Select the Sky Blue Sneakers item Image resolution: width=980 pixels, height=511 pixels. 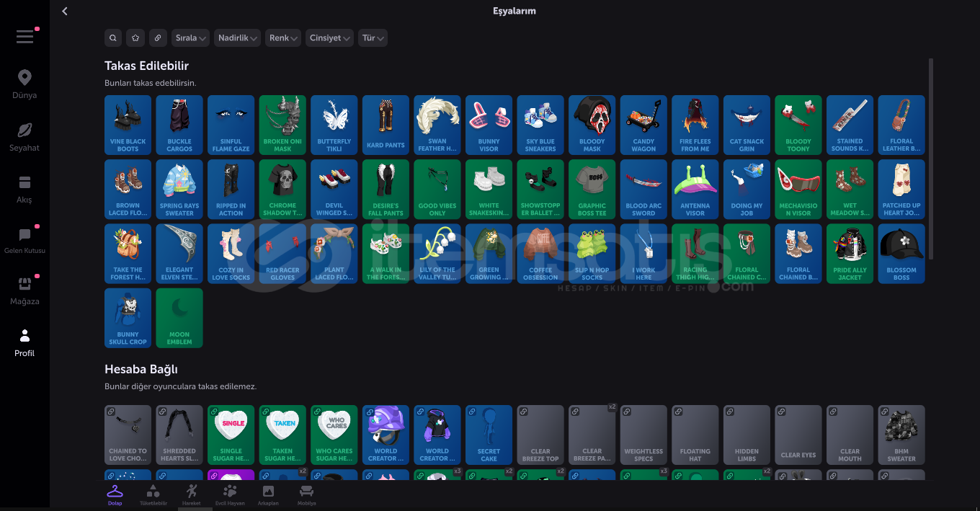click(540, 125)
